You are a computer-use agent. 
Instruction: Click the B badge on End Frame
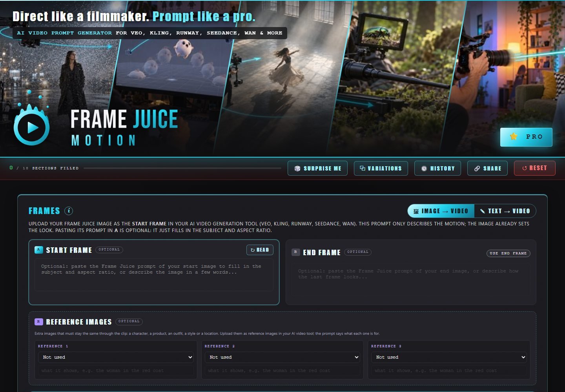296,252
